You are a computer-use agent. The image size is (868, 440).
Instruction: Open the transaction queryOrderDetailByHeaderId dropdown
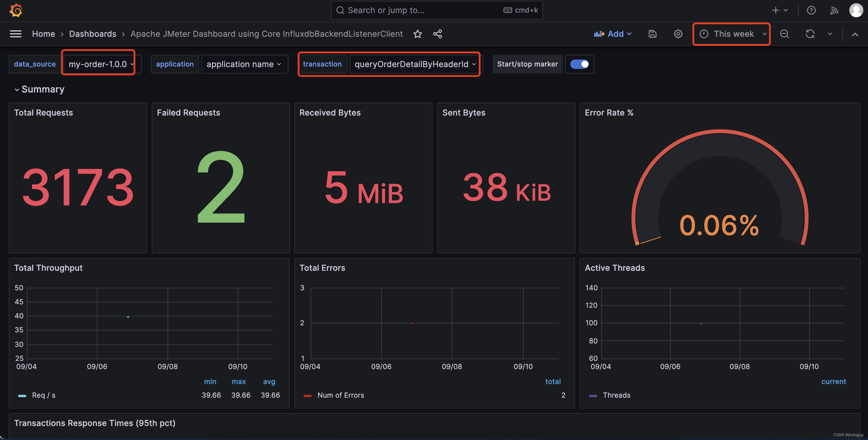(x=415, y=64)
